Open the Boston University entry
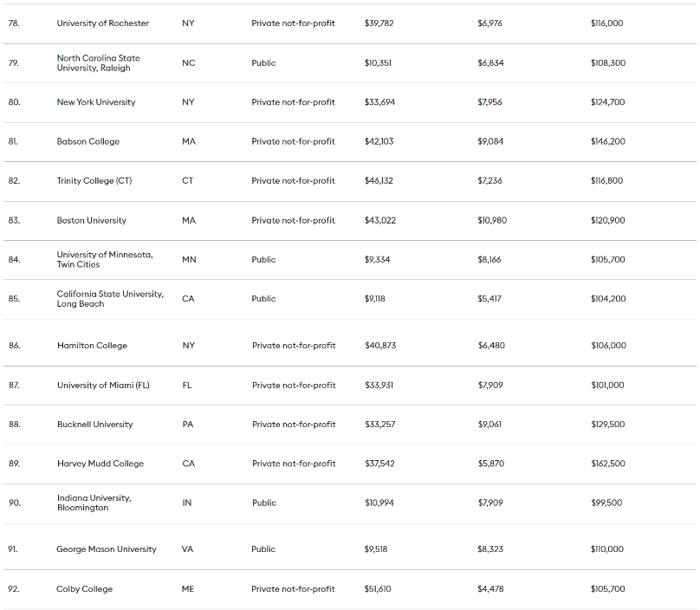The width and height of the screenshot is (700, 610). tap(92, 220)
